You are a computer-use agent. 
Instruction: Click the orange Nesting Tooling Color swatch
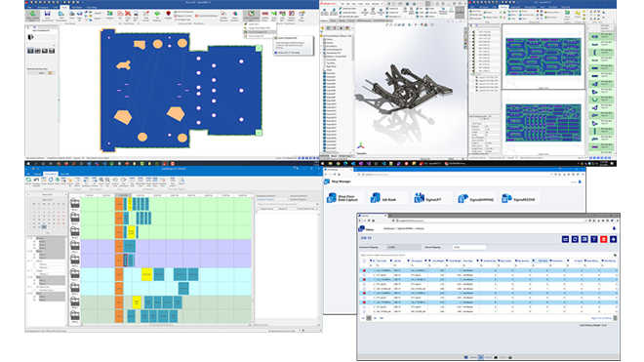click(x=50, y=73)
